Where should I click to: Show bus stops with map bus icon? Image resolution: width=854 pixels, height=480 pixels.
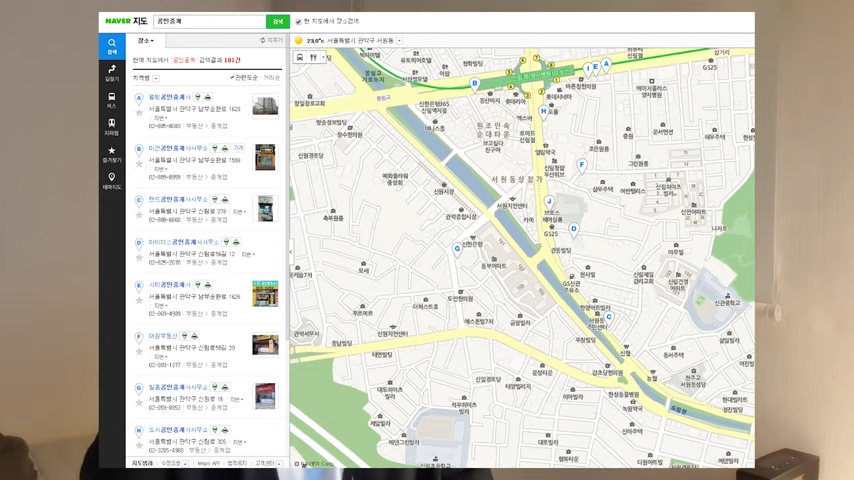tap(300, 58)
